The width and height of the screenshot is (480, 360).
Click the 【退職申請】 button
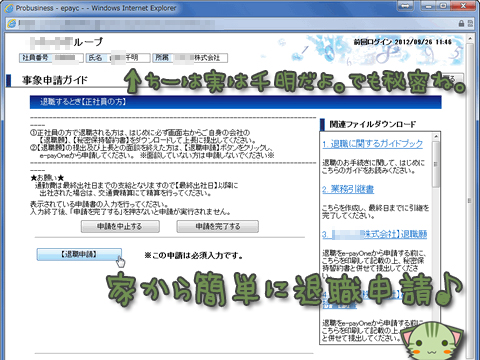[79, 254]
